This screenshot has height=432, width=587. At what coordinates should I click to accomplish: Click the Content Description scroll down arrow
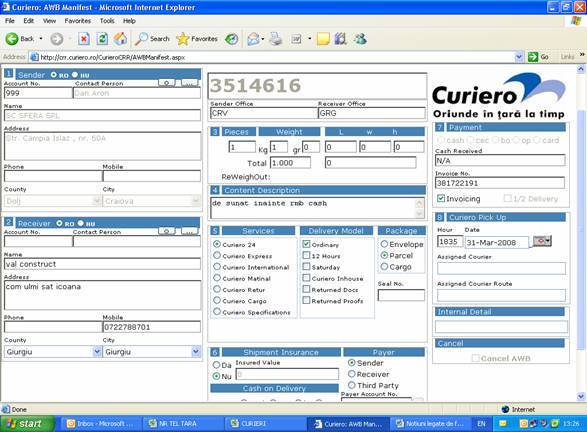pos(420,213)
